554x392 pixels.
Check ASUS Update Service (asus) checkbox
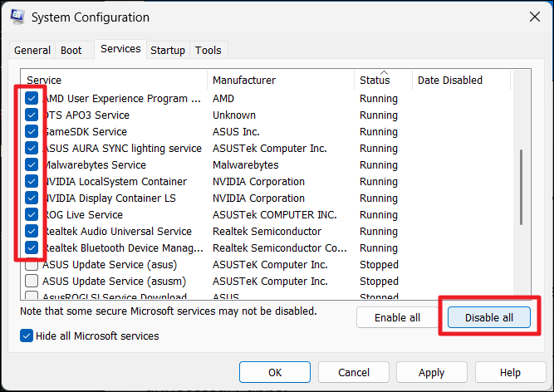(32, 265)
